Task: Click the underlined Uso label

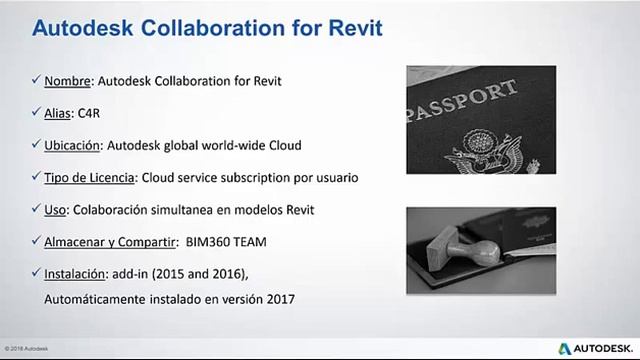Action: pyautogui.click(x=55, y=210)
